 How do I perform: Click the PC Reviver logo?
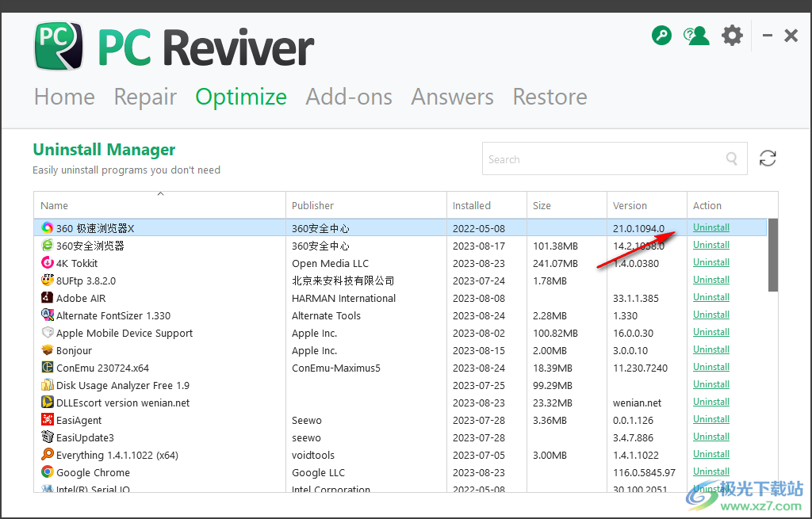click(x=174, y=47)
